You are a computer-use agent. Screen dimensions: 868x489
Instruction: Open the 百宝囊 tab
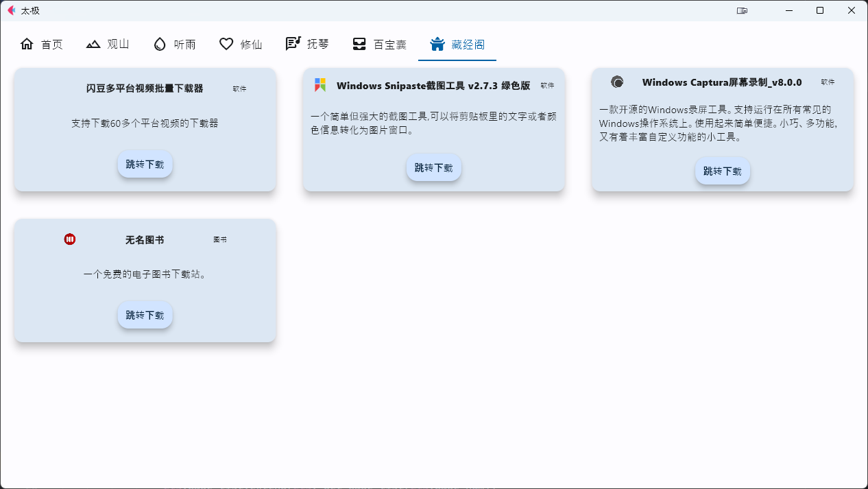pyautogui.click(x=380, y=43)
